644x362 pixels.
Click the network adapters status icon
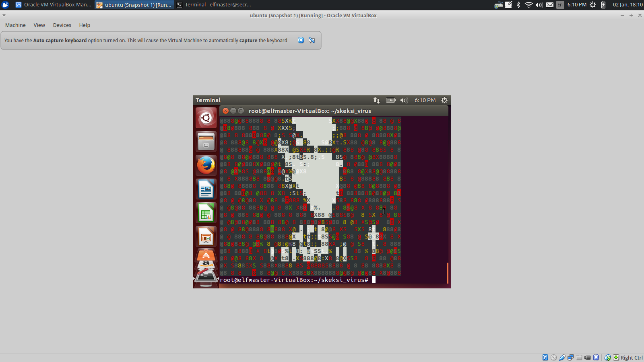tap(570, 358)
